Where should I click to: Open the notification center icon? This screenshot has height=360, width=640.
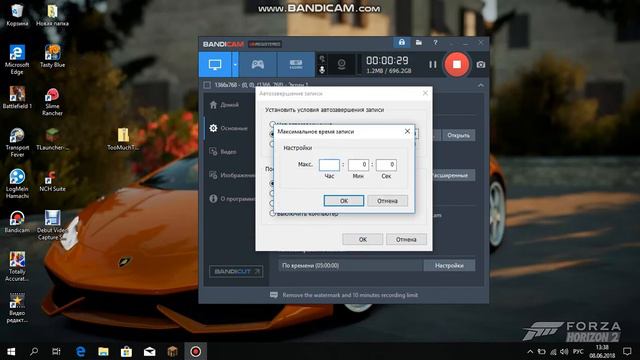(627, 351)
